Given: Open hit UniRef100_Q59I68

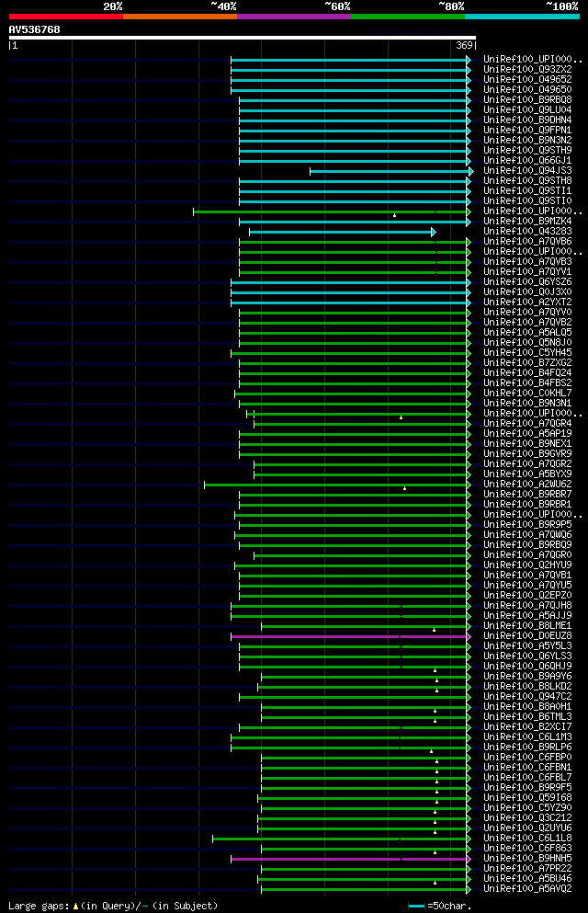Looking at the screenshot, I should tap(527, 798).
